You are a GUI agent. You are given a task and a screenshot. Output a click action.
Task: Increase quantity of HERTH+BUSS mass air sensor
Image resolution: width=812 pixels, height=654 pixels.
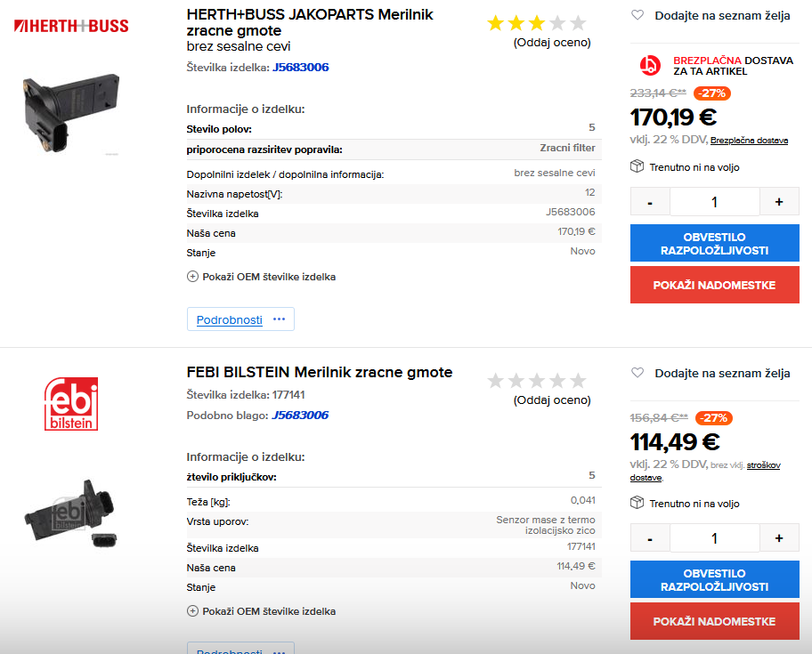(779, 202)
